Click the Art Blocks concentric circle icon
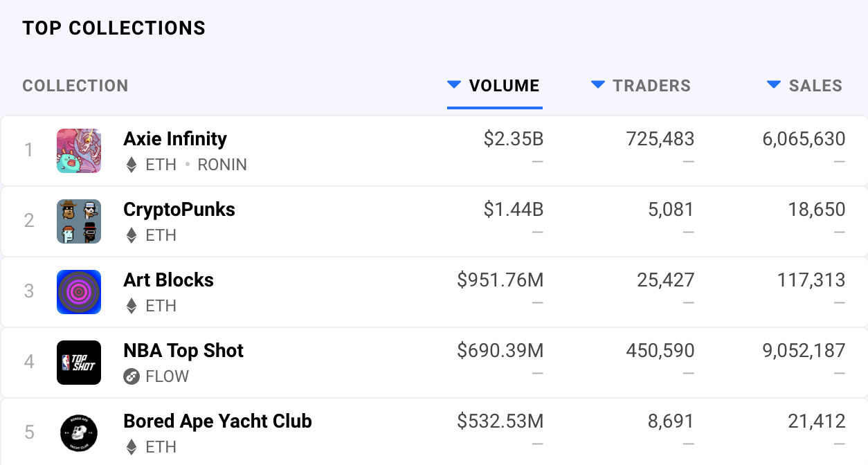This screenshot has height=465, width=868. click(x=79, y=292)
